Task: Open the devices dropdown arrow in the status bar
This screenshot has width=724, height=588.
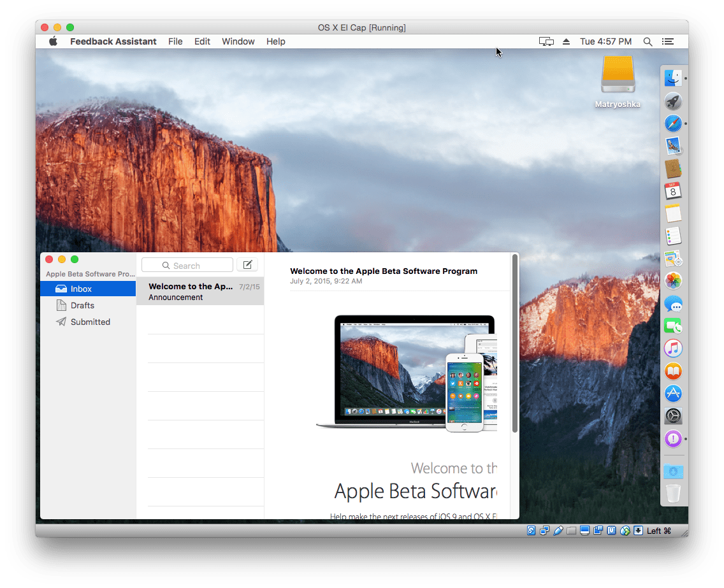Action: [x=638, y=530]
